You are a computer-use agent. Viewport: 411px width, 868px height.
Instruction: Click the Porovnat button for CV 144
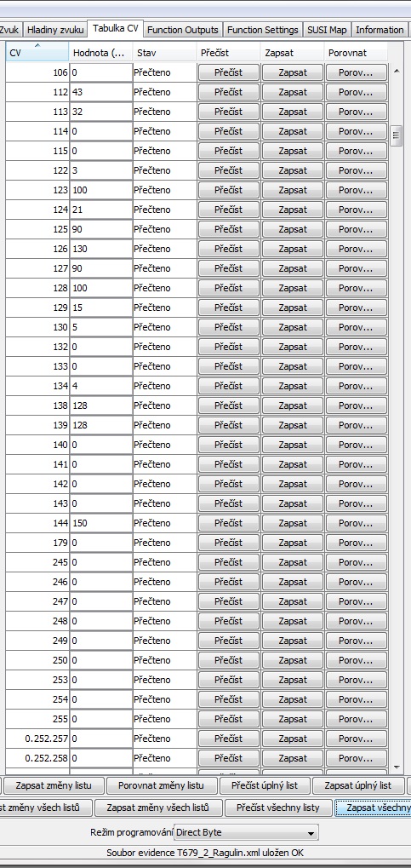pos(356,523)
